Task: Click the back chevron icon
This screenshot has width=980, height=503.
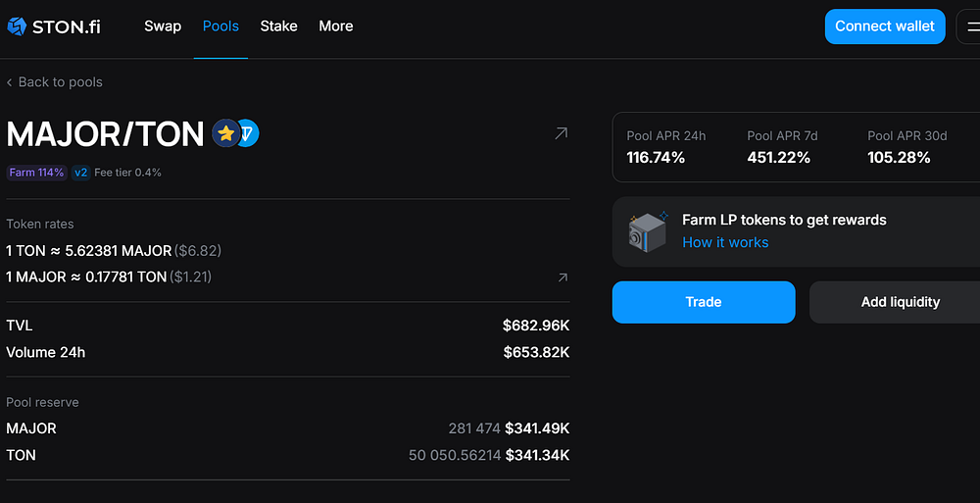Action: tap(10, 82)
